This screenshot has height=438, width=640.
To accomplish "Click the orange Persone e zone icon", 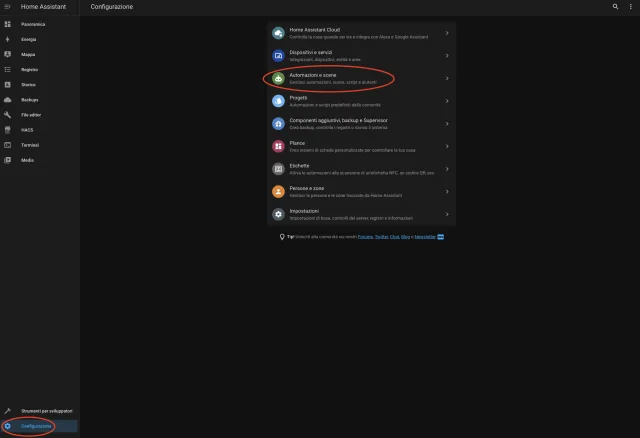I will tap(278, 191).
